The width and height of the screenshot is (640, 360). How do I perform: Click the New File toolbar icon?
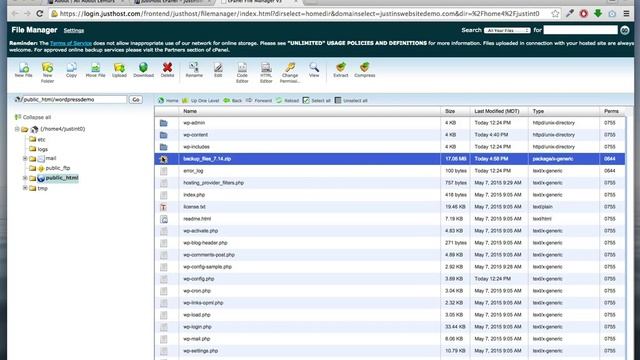point(23,69)
